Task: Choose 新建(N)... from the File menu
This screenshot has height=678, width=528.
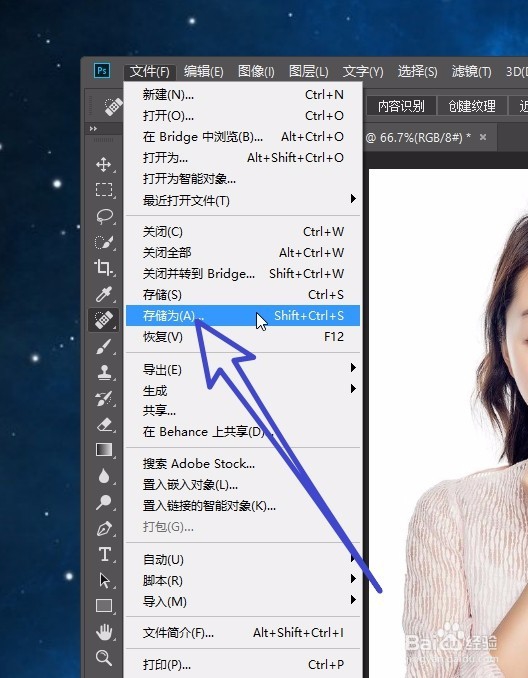Action: (243, 95)
